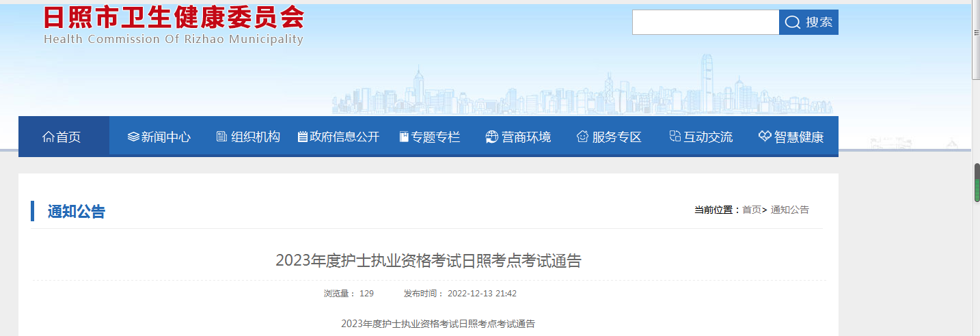Image resolution: width=980 pixels, height=336 pixels.
Task: Go to 组织机构 section
Action: pyautogui.click(x=256, y=137)
